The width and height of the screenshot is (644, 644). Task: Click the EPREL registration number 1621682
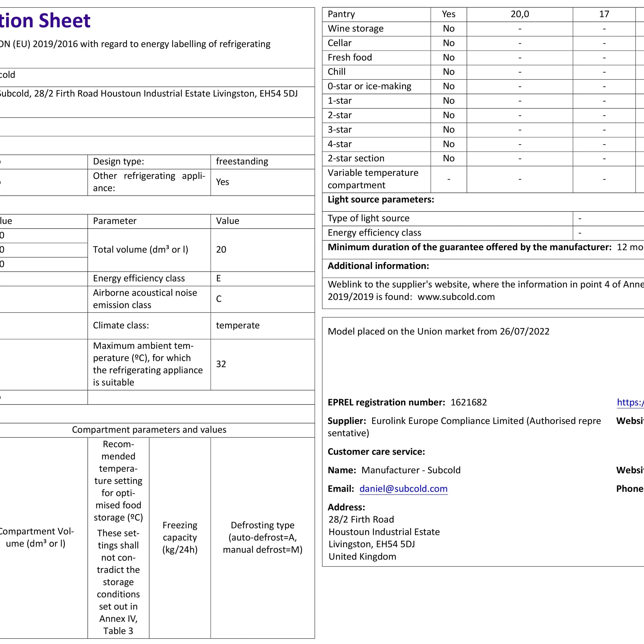pos(468,402)
